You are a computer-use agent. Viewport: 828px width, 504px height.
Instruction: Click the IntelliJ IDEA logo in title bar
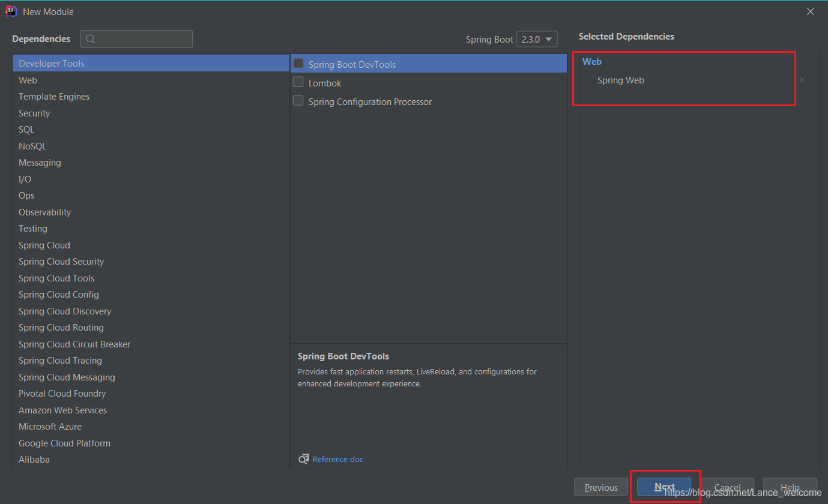point(11,11)
